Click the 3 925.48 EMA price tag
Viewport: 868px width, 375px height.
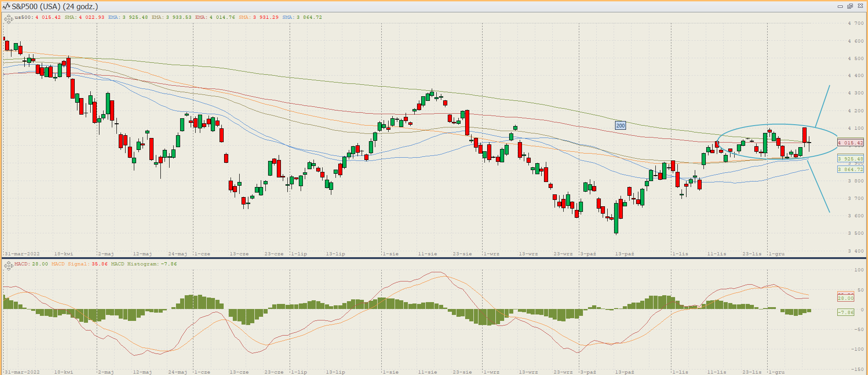[850, 159]
